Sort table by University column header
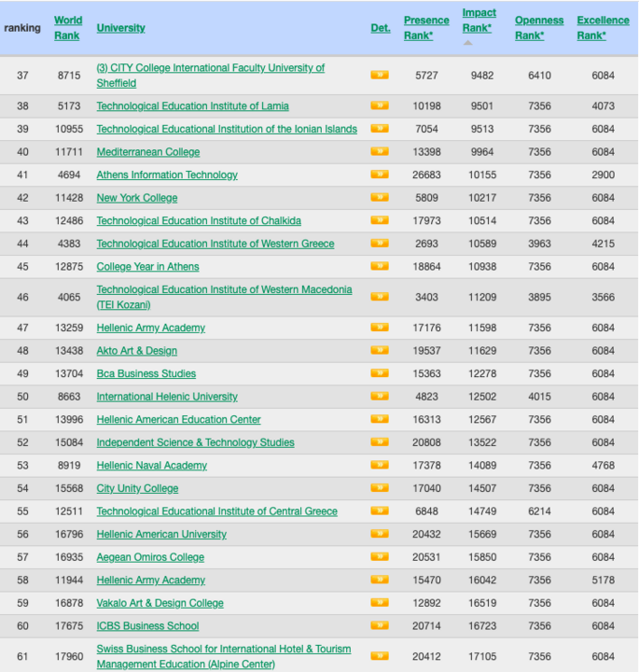The image size is (639, 672). (120, 28)
